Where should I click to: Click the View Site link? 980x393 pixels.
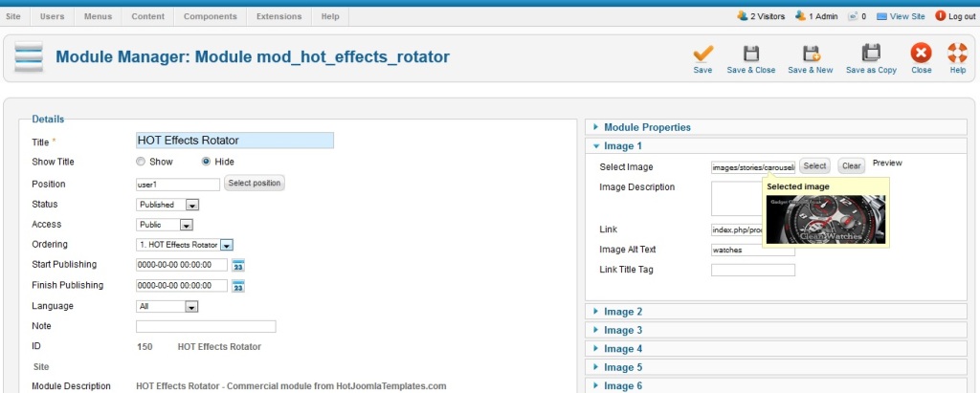(x=907, y=17)
